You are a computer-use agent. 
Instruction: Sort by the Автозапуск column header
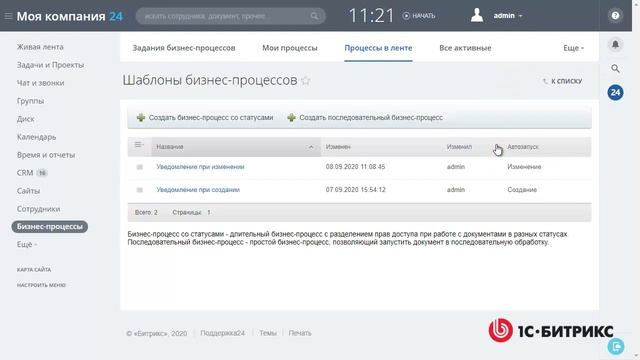coord(522,147)
